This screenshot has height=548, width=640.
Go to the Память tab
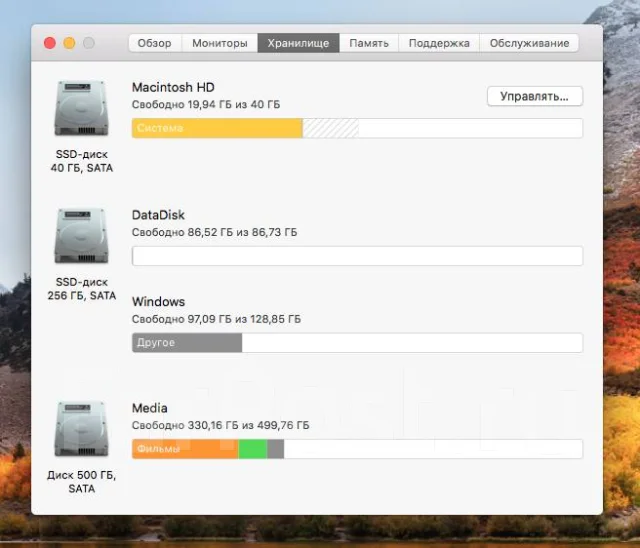[369, 43]
